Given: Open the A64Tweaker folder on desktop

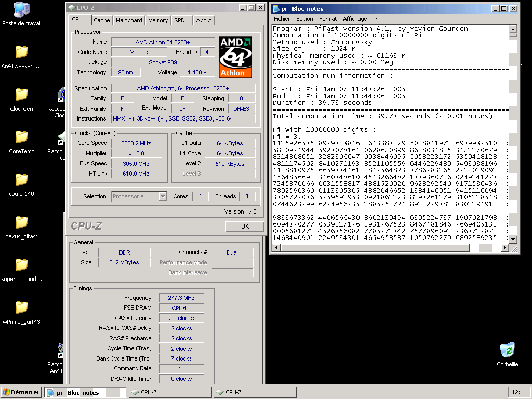Looking at the screenshot, I should coord(21,57).
